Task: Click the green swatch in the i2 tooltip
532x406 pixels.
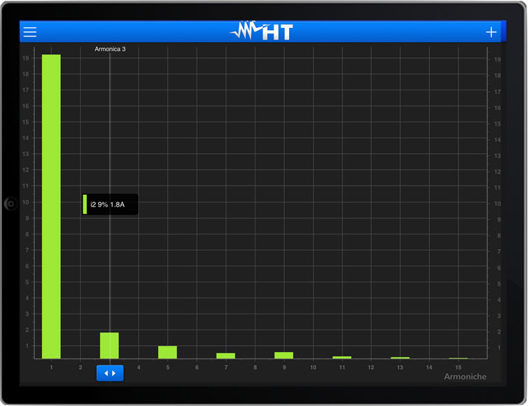Action: coord(85,204)
